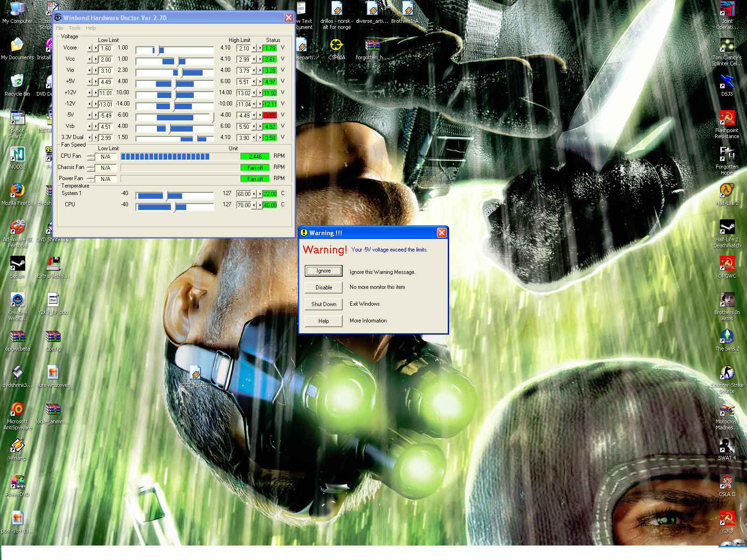
Task: Click the CPU Fan low limit field
Action: click(106, 156)
